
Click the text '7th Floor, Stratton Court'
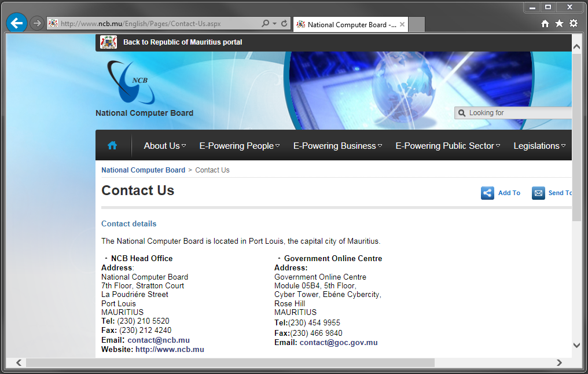pos(142,286)
